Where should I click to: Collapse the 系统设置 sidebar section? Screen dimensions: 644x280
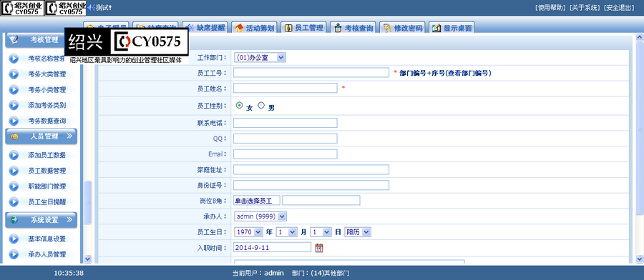coord(69,220)
